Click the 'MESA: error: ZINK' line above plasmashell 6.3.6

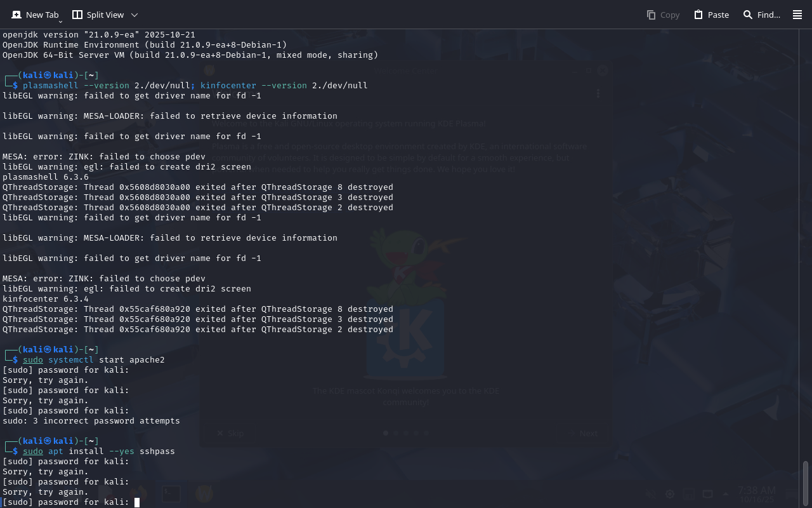pyautogui.click(x=104, y=157)
